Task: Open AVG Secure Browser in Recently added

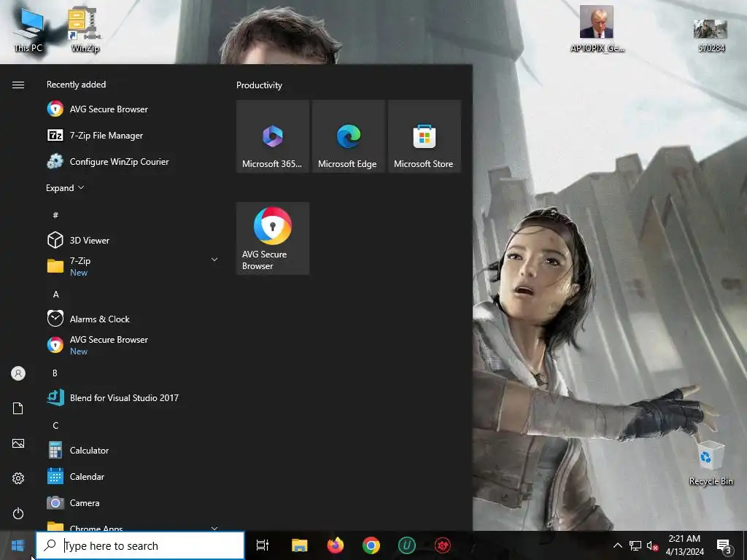Action: [x=131, y=109]
